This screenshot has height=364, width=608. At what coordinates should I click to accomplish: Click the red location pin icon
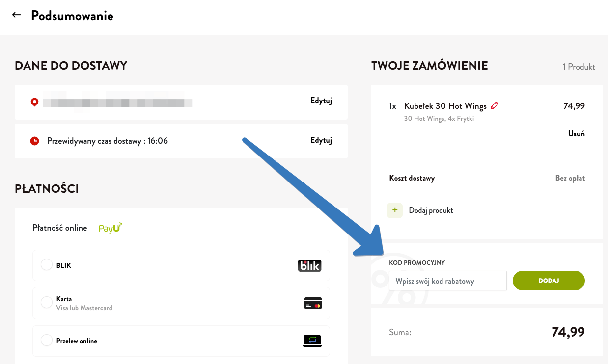pos(34,102)
